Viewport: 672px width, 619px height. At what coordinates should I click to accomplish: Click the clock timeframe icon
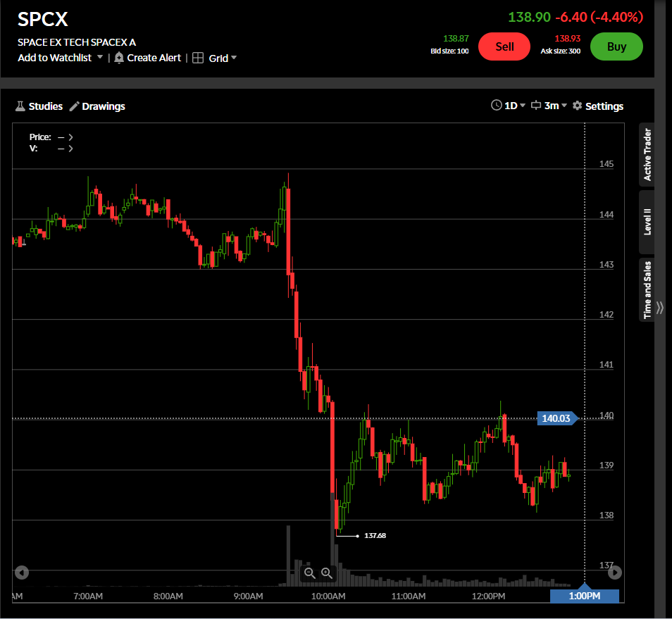[497, 106]
